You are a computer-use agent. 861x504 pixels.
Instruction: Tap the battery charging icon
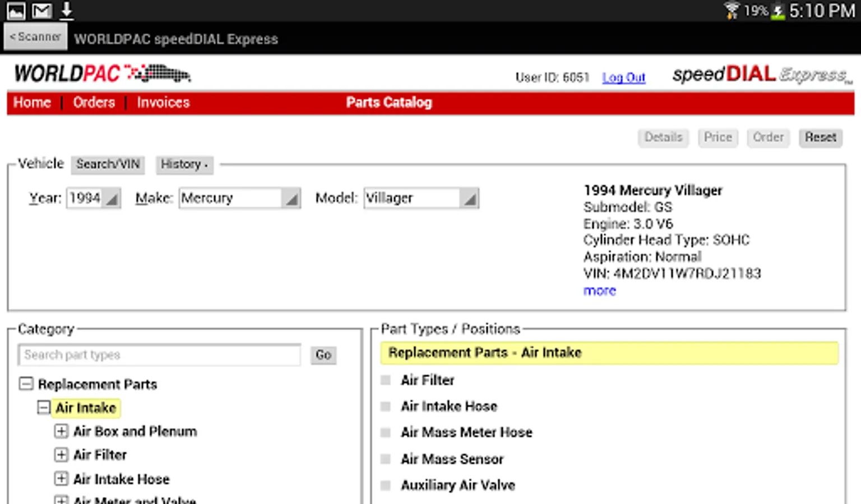tap(778, 11)
